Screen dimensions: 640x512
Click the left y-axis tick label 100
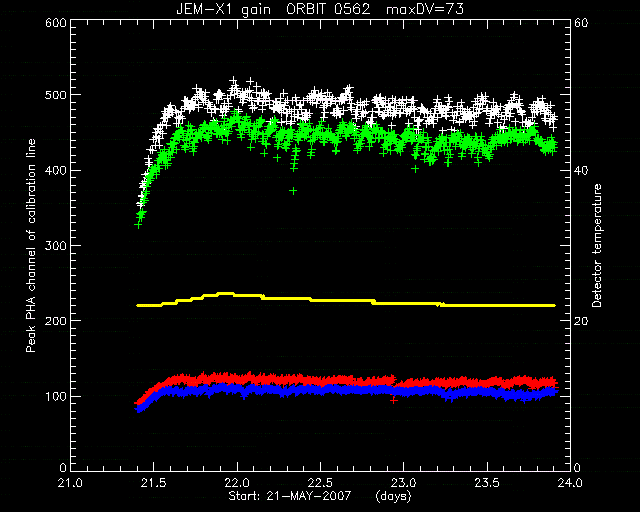56,396
